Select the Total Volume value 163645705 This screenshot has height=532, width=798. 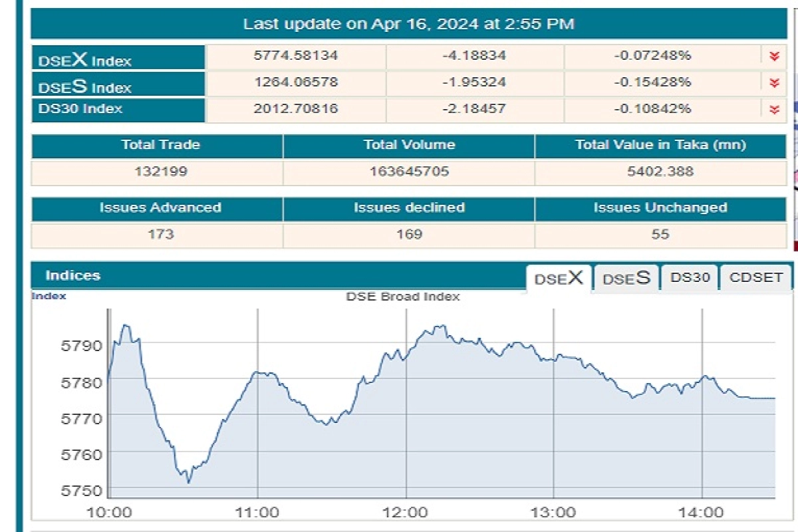pos(408,172)
